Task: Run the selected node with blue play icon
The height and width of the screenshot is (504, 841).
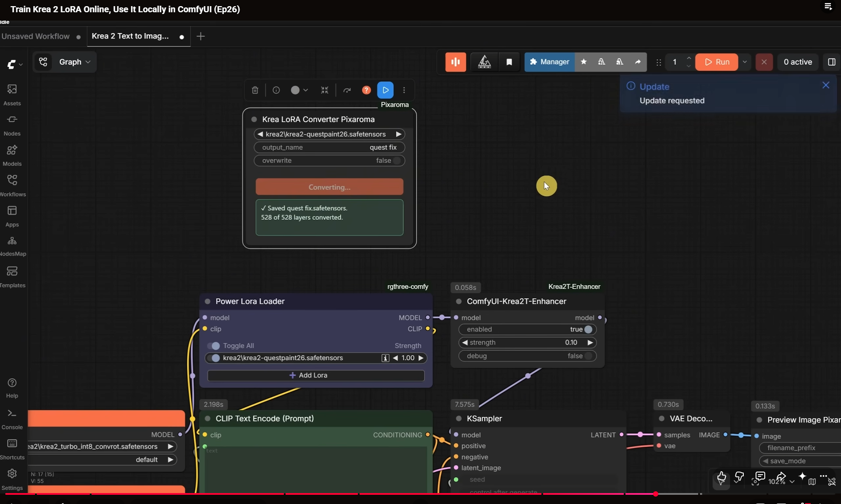Action: click(385, 90)
